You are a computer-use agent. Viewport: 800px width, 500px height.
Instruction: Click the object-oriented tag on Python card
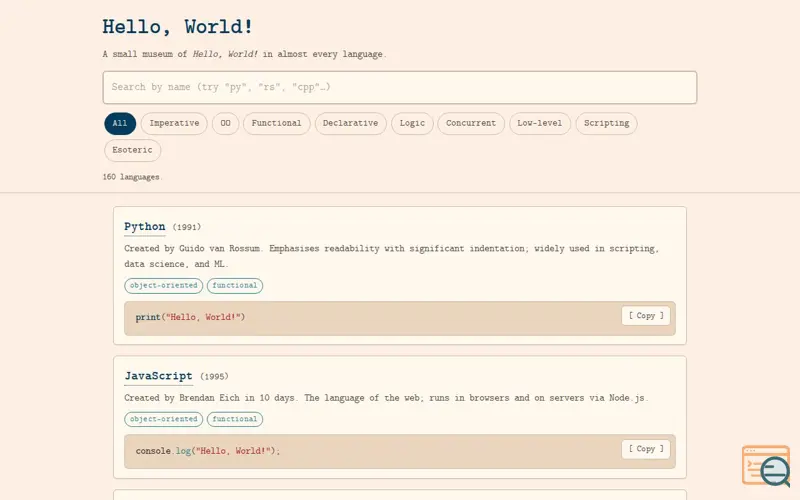(163, 286)
